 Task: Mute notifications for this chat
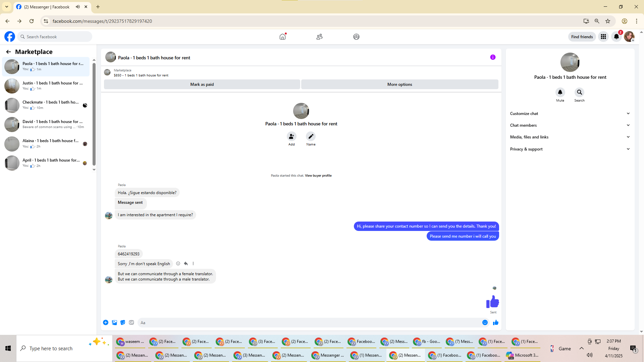coord(560,92)
